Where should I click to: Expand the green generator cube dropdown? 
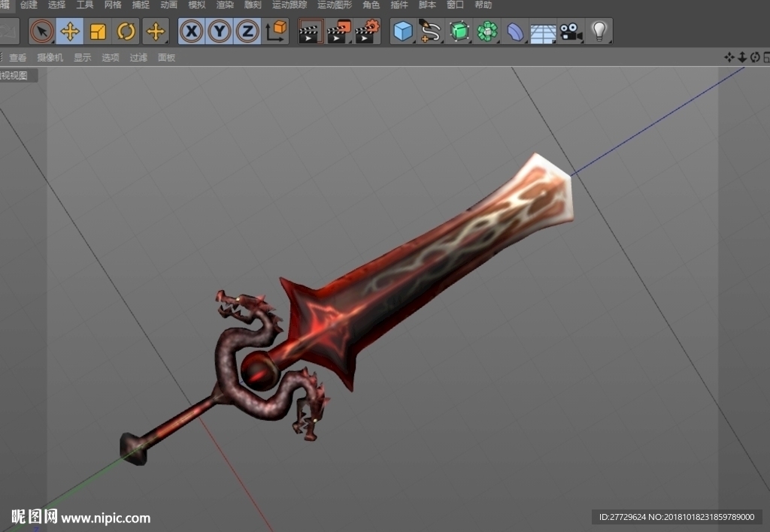coord(459,32)
